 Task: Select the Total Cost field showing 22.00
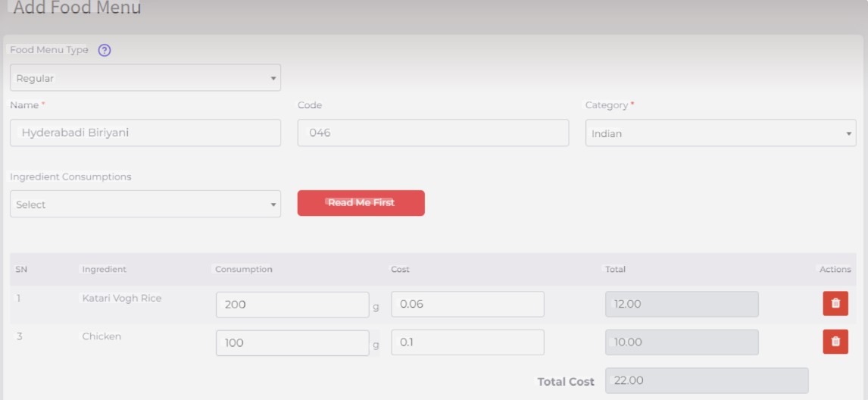coord(706,380)
